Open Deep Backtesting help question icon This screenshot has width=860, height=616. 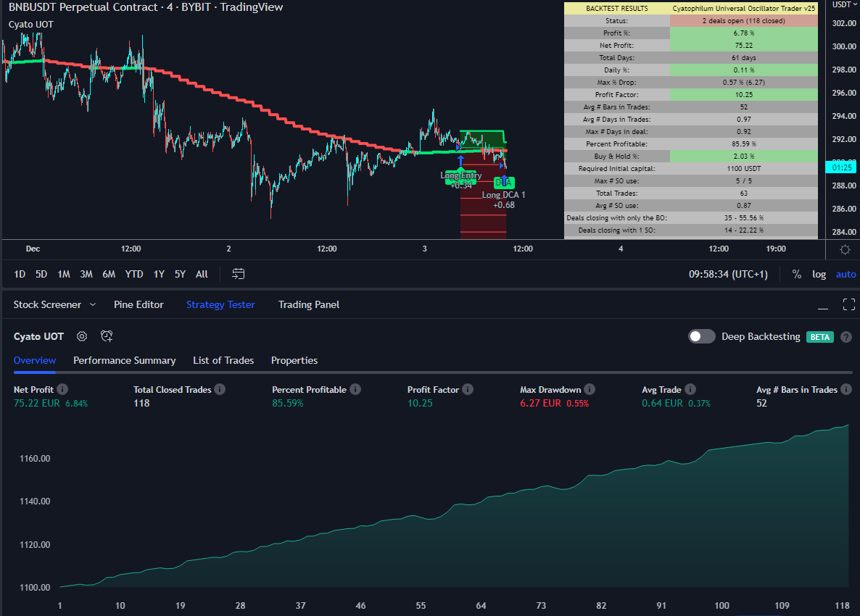click(845, 337)
